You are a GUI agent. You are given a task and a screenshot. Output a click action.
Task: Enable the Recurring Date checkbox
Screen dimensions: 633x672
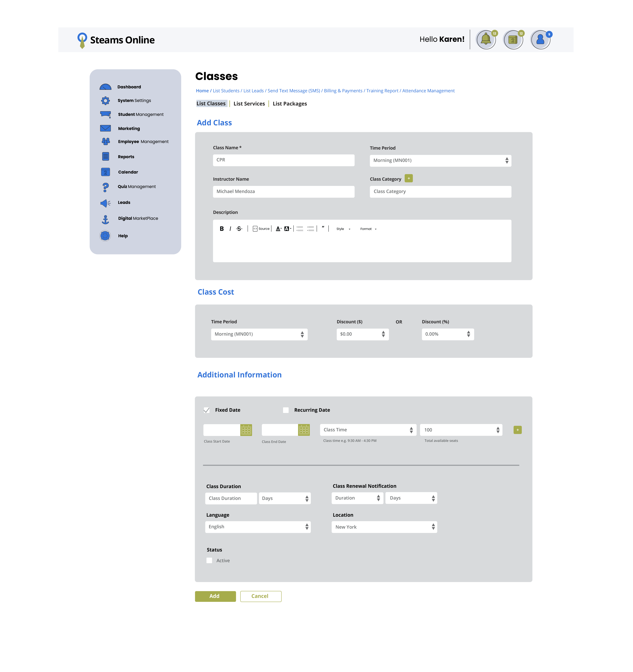click(286, 410)
